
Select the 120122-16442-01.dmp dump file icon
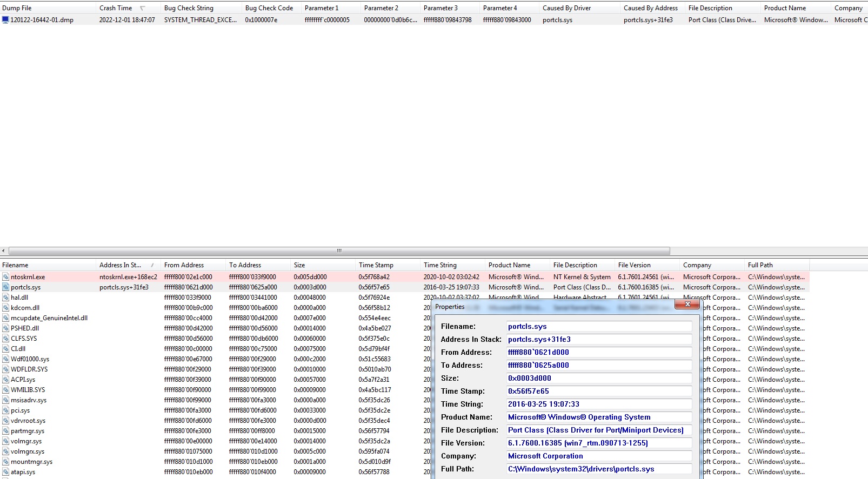[x=5, y=20]
